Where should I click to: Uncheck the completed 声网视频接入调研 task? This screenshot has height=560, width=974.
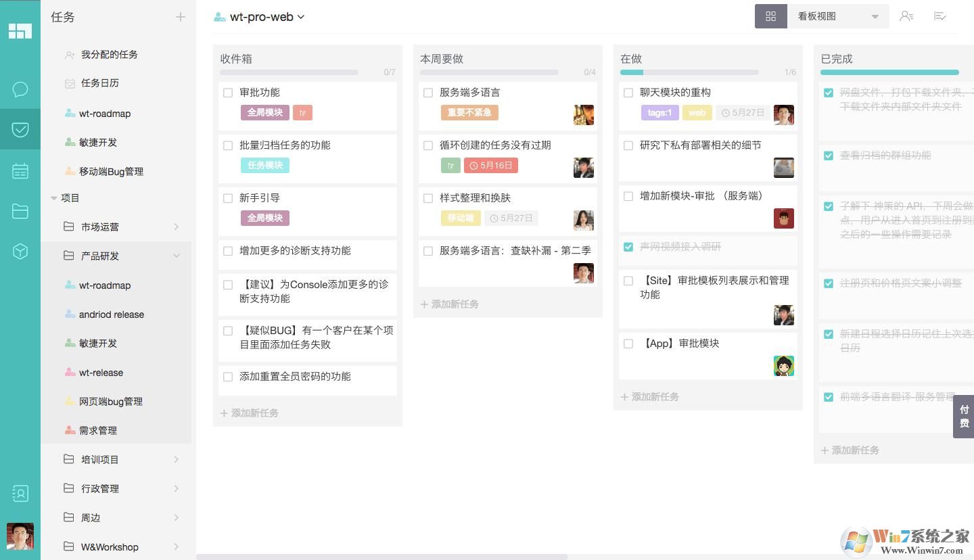(628, 247)
